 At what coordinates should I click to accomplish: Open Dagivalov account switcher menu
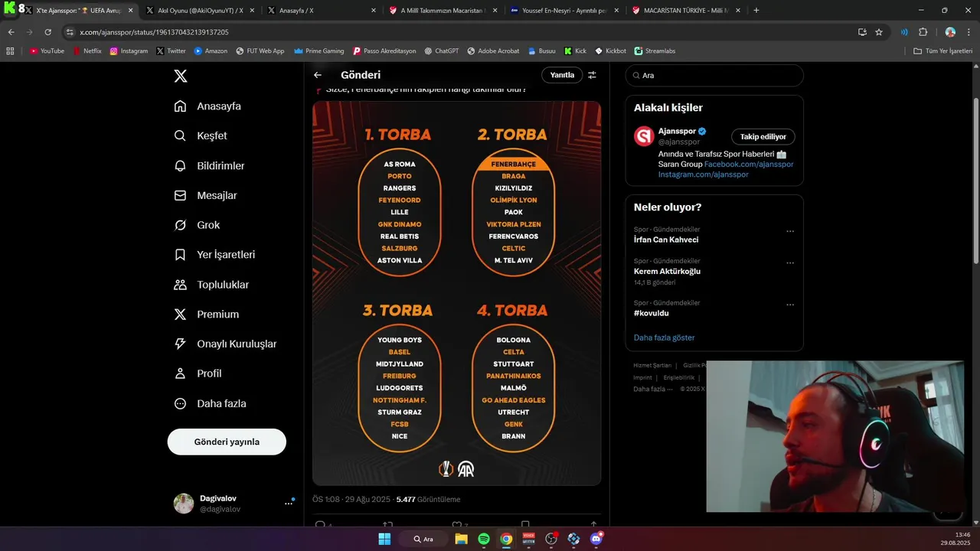click(234, 503)
